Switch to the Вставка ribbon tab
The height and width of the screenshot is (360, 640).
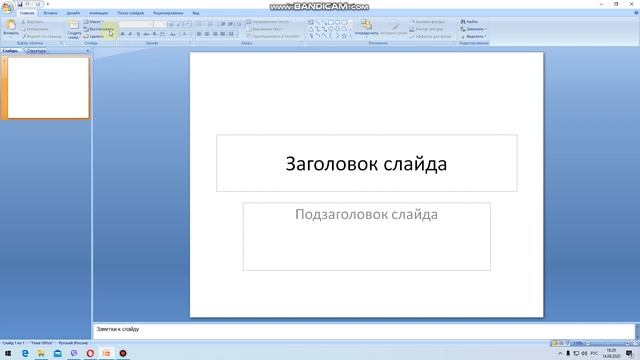click(51, 13)
